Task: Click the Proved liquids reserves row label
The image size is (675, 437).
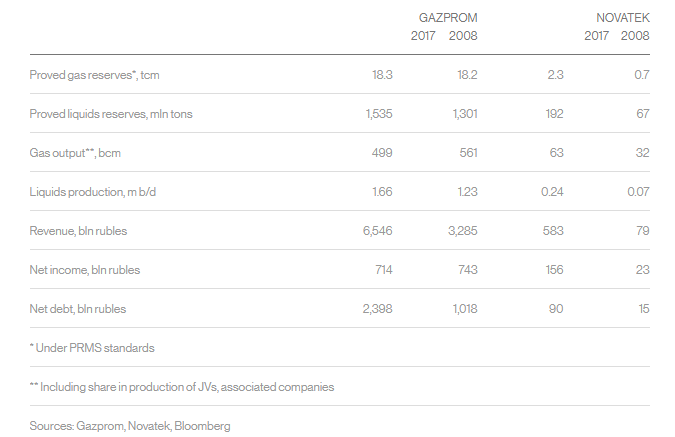Action: tap(110, 114)
